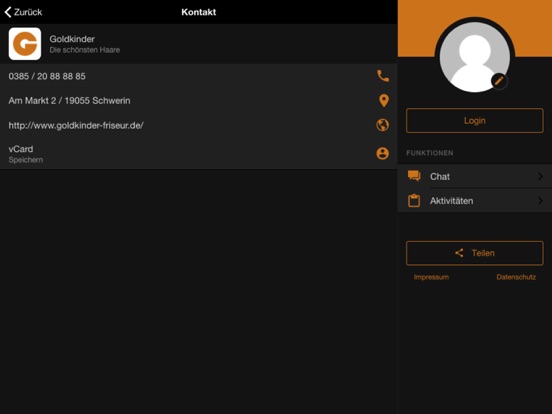This screenshot has height=414, width=552.
Task: Select address Am Markt 2 / 19055 Schwerin
Action: click(69, 101)
